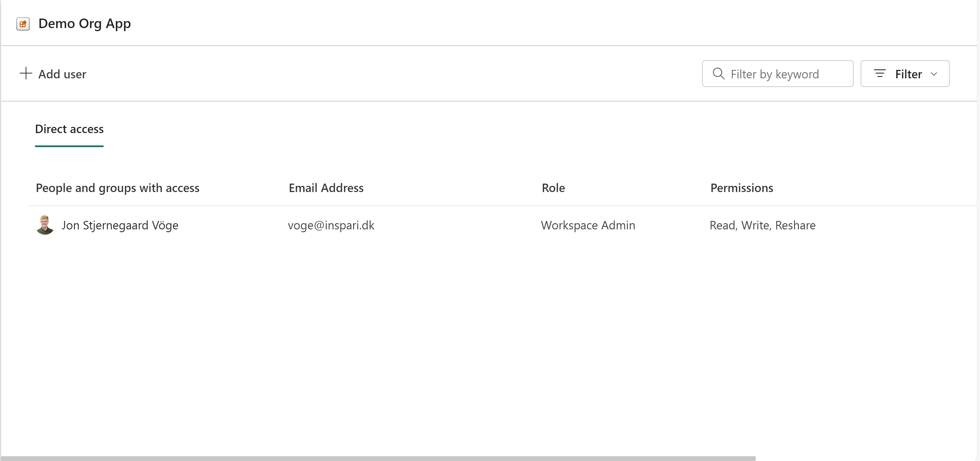Switch to the Direct access tab

tap(69, 129)
